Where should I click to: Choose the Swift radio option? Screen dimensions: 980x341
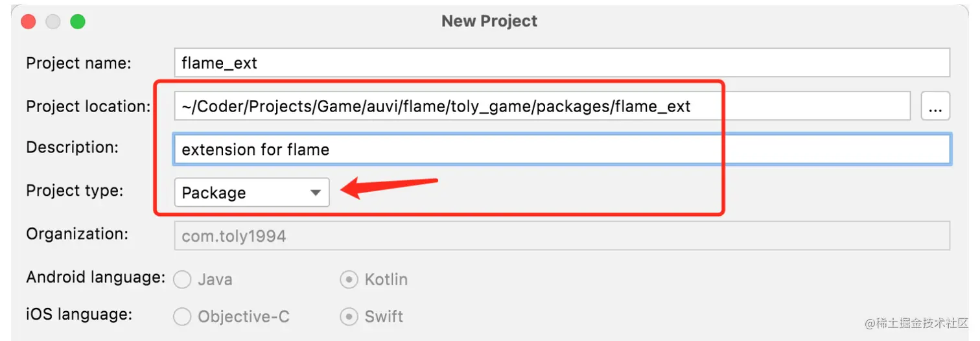(349, 316)
